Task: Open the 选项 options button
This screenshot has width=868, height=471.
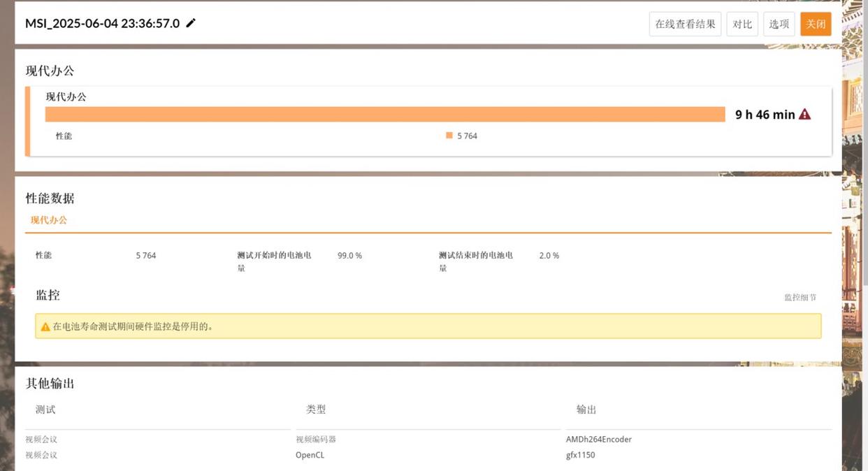Action: (779, 24)
